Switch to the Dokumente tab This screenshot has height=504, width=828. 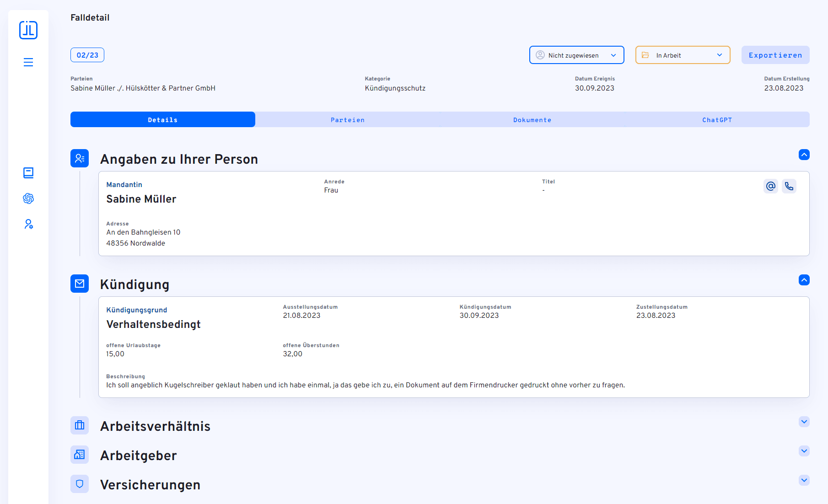(532, 119)
